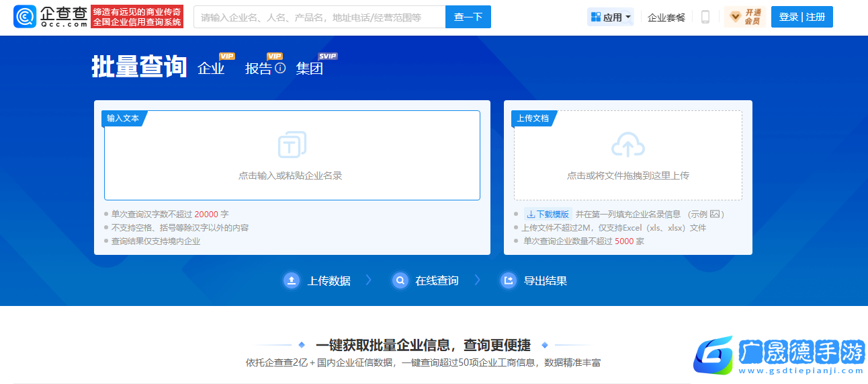
Task: Click the 上传数据 upload step icon
Action: pos(292,280)
